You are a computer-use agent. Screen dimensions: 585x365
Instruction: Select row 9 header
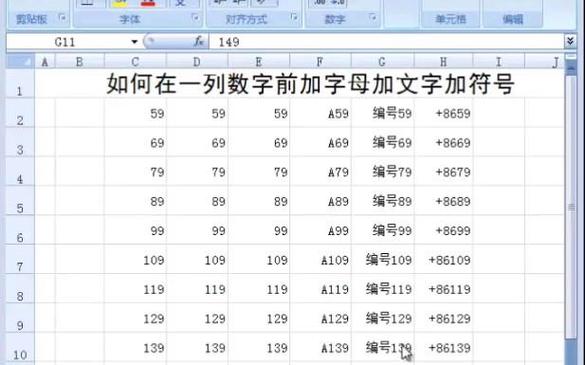20,318
